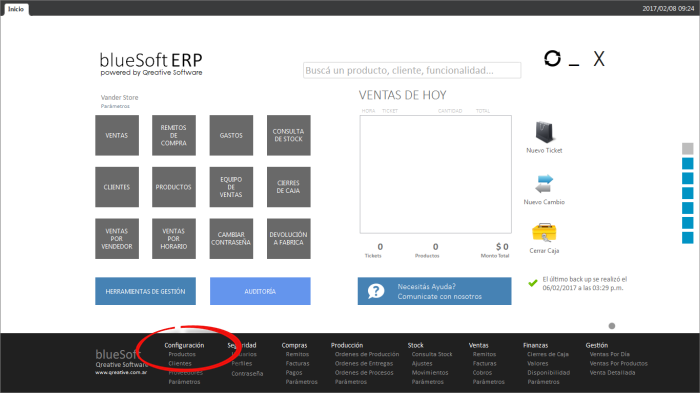Screen dimensions: 700x393
Task: Click www.qreative.com.ar website link
Action: 121,372
